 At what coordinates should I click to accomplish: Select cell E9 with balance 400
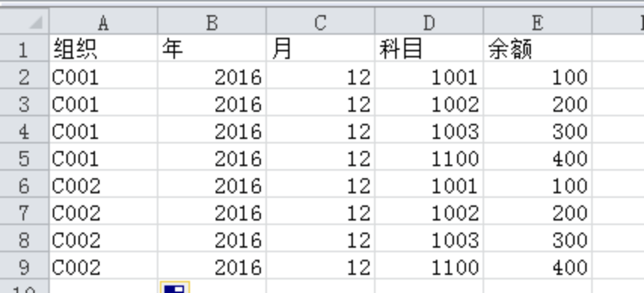pyautogui.click(x=538, y=266)
